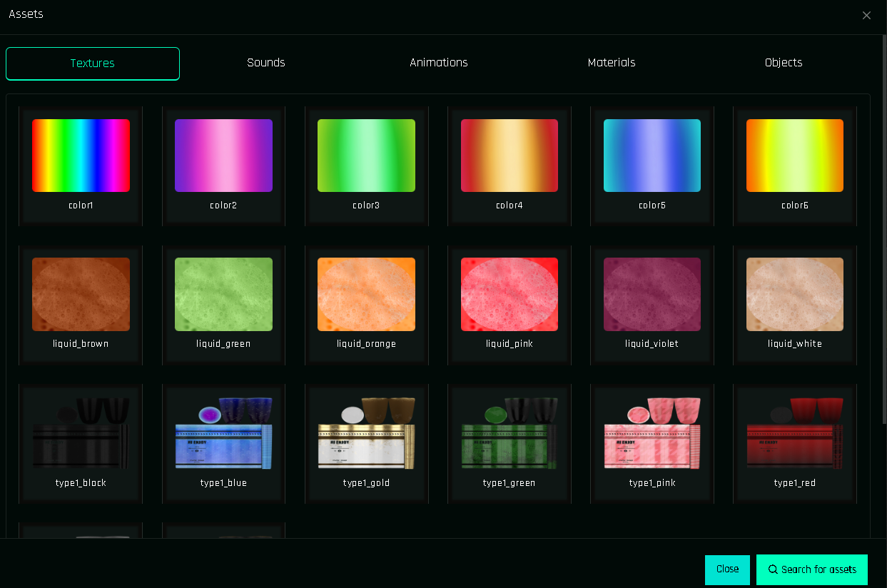Screen dimensions: 887x588
Task: Choose the liquid_green texture thumbnail
Action: click(x=223, y=294)
